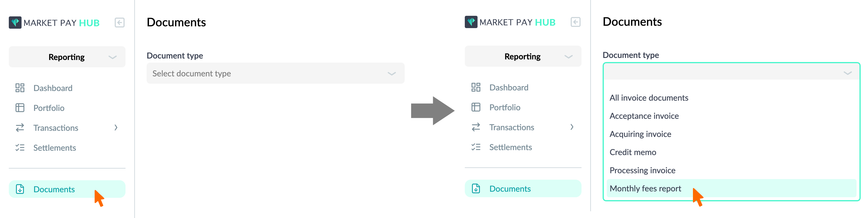Image resolution: width=868 pixels, height=218 pixels.
Task: Open the Select document type dropdown
Action: tap(275, 73)
